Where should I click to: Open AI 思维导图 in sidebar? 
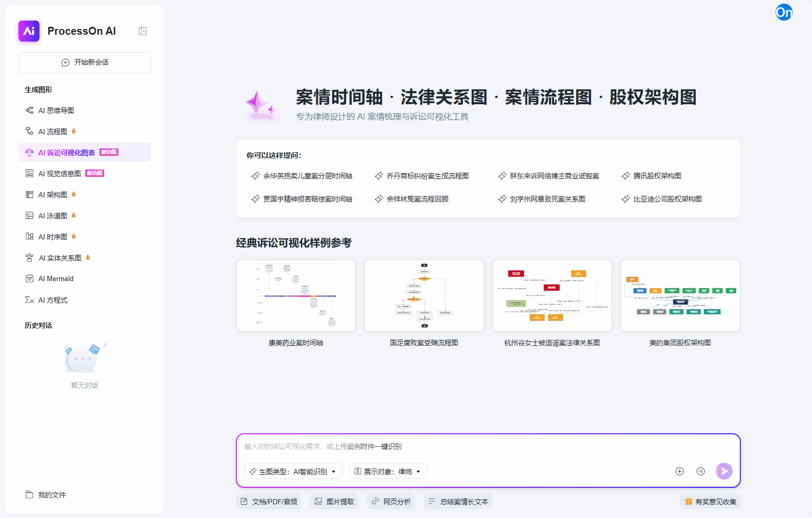(85, 111)
